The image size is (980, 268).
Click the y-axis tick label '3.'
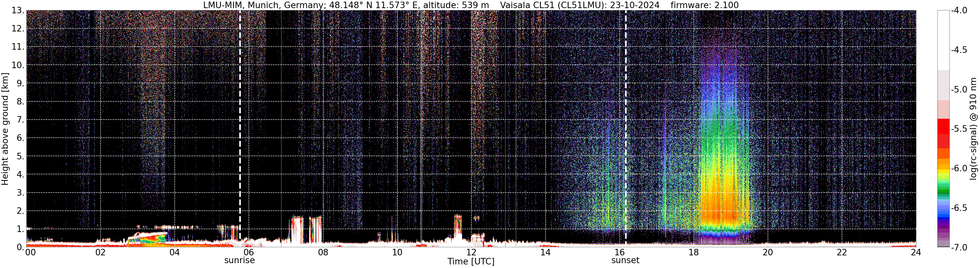click(20, 193)
